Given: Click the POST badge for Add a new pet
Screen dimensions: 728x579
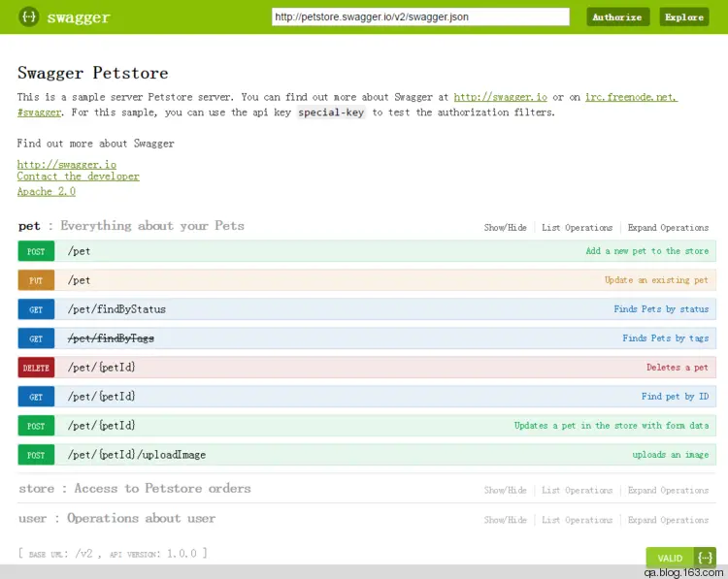Looking at the screenshot, I should pos(36,251).
